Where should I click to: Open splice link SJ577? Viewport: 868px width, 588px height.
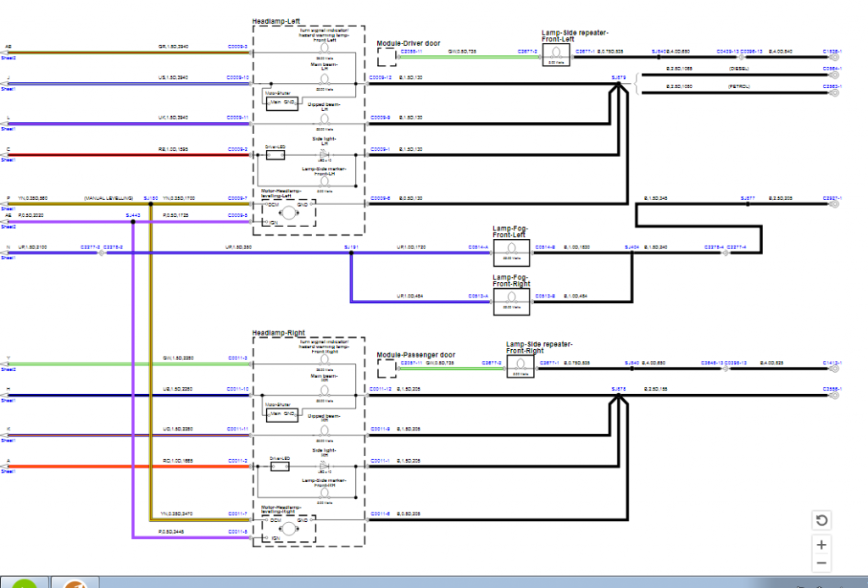[748, 197]
